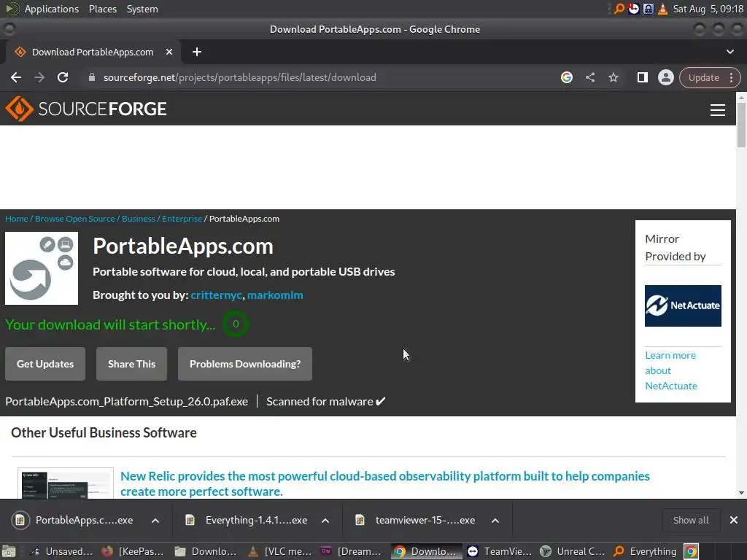Click the share page icon

[x=590, y=77]
